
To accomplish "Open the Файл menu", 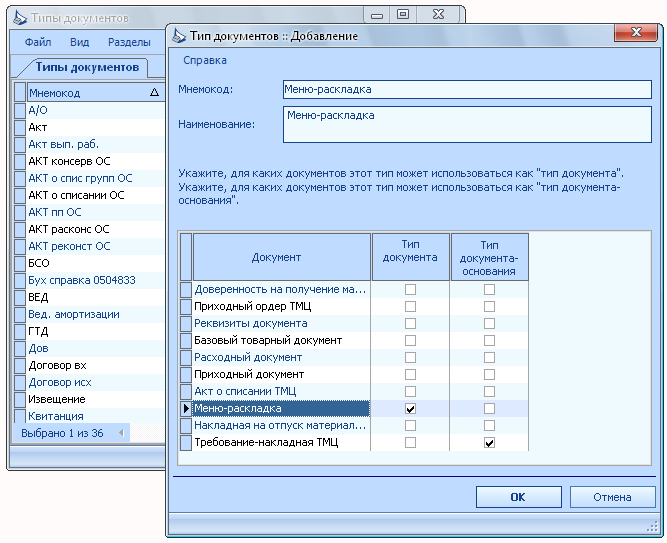I will 38,42.
